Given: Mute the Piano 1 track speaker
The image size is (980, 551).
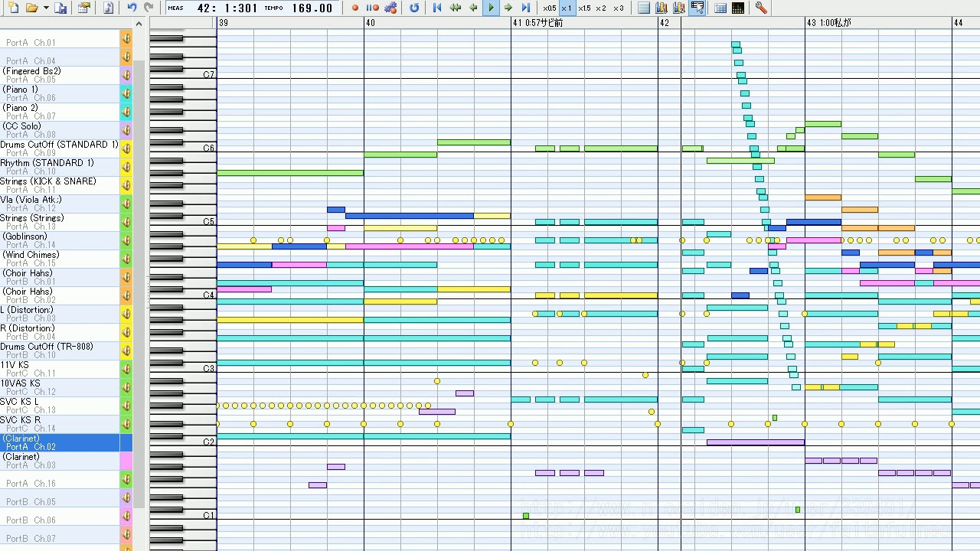Looking at the screenshot, I should 126,93.
